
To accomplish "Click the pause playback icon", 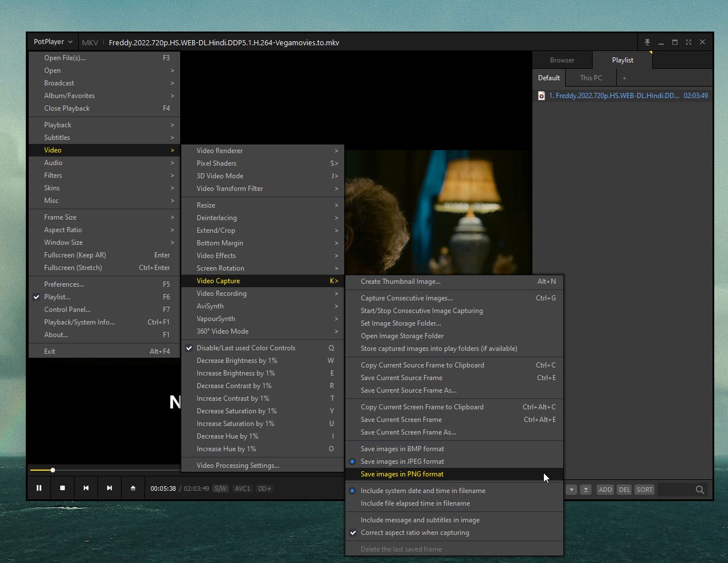I will pyautogui.click(x=39, y=488).
